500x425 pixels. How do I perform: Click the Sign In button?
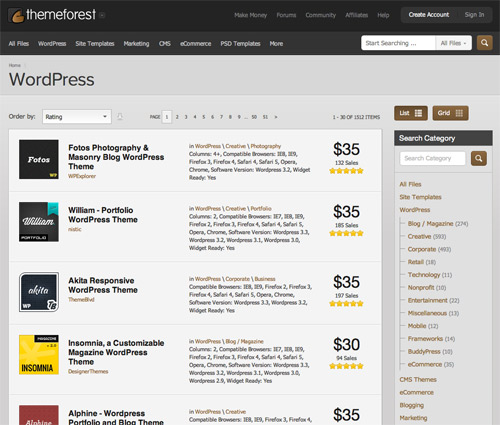click(x=474, y=15)
